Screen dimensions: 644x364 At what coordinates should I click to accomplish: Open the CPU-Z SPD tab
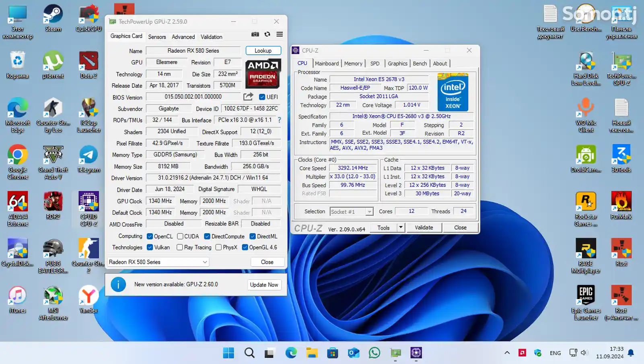pyautogui.click(x=375, y=64)
